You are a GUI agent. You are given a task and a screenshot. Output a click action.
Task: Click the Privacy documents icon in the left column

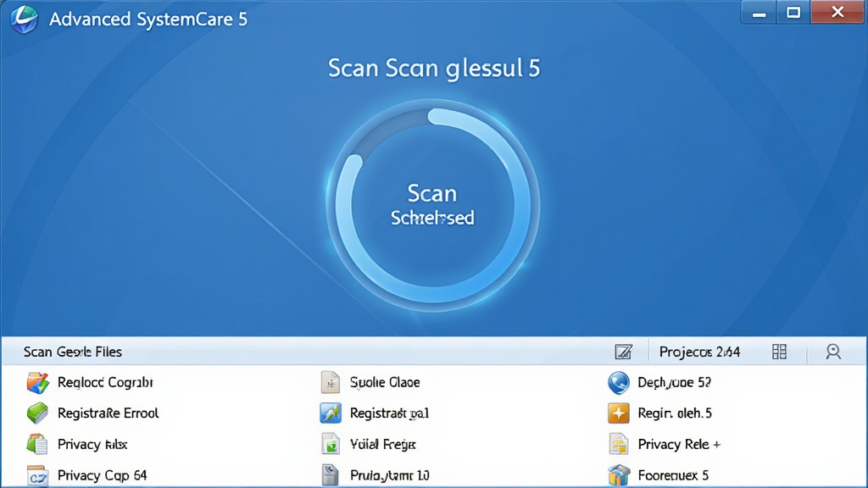tap(37, 444)
